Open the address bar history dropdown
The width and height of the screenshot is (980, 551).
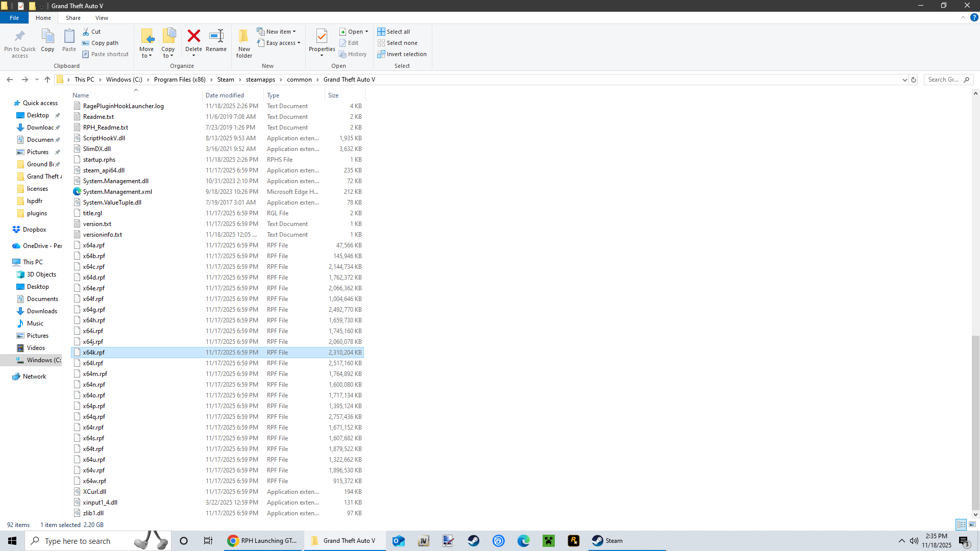904,80
